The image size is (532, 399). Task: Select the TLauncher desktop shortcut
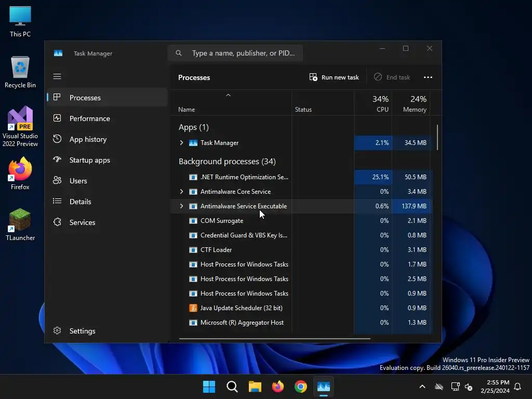20,224
